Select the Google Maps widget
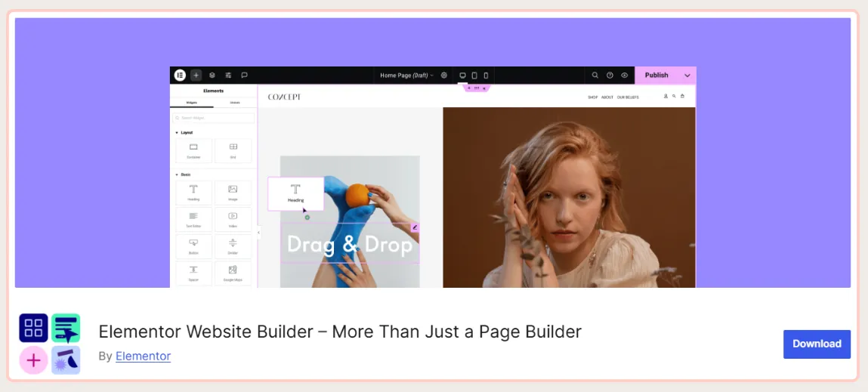The width and height of the screenshot is (868, 392). point(233,273)
